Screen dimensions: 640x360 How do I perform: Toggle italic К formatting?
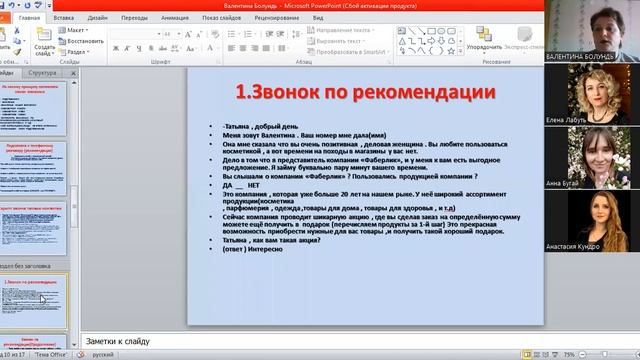coord(127,48)
